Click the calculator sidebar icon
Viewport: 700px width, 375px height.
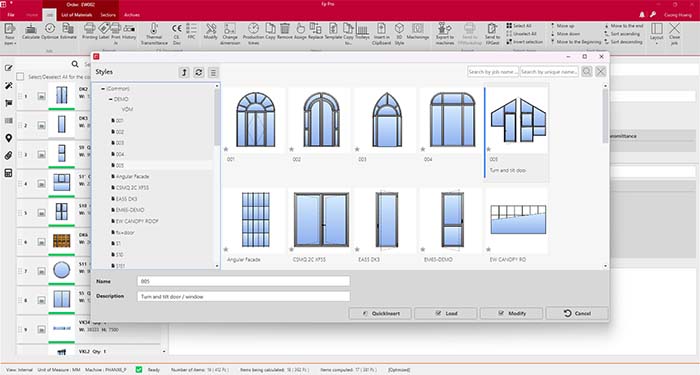click(8, 173)
